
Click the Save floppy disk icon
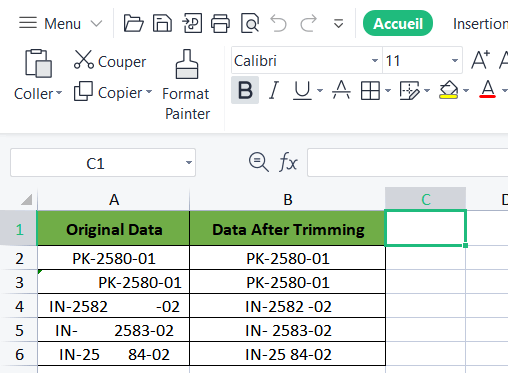[x=162, y=23]
